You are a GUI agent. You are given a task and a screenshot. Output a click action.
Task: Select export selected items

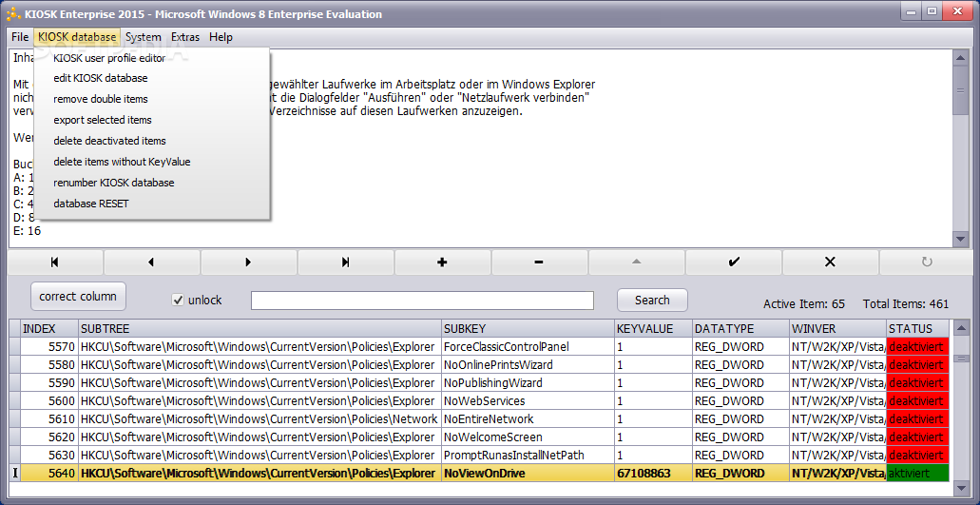(x=152, y=120)
